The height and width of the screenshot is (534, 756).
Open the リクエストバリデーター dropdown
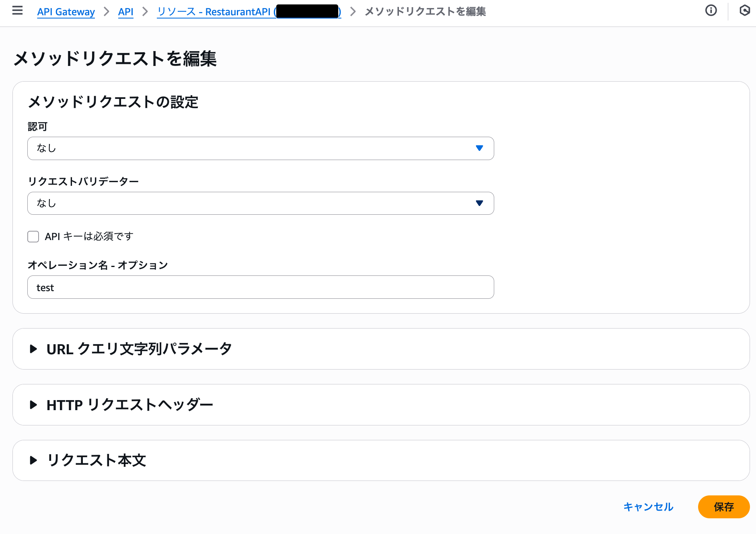point(261,203)
